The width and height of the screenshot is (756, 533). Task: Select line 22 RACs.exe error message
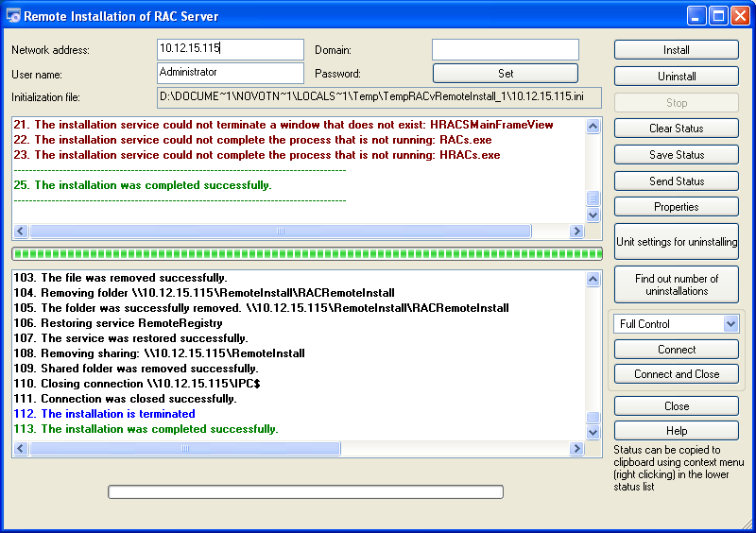tap(252, 140)
